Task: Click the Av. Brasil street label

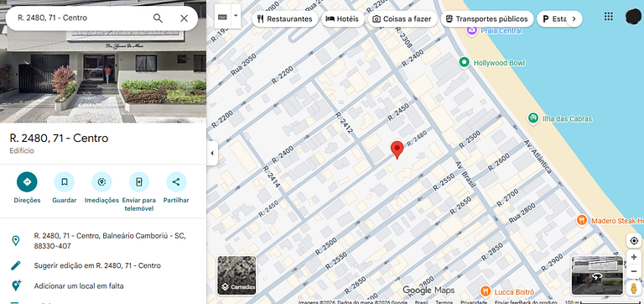Action: (x=465, y=174)
